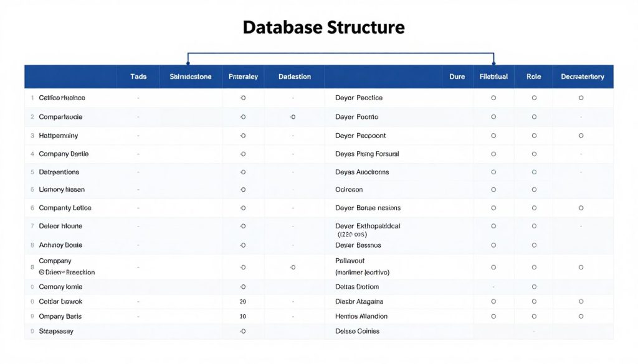Select Prteraley circle in Sttapssasy row
The image size is (638, 364).
(243, 332)
